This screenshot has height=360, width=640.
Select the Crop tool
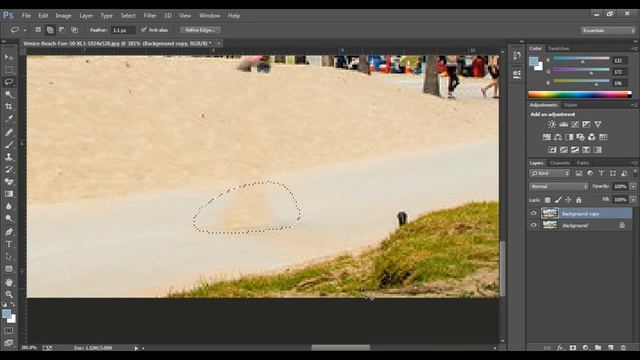pyautogui.click(x=9, y=107)
